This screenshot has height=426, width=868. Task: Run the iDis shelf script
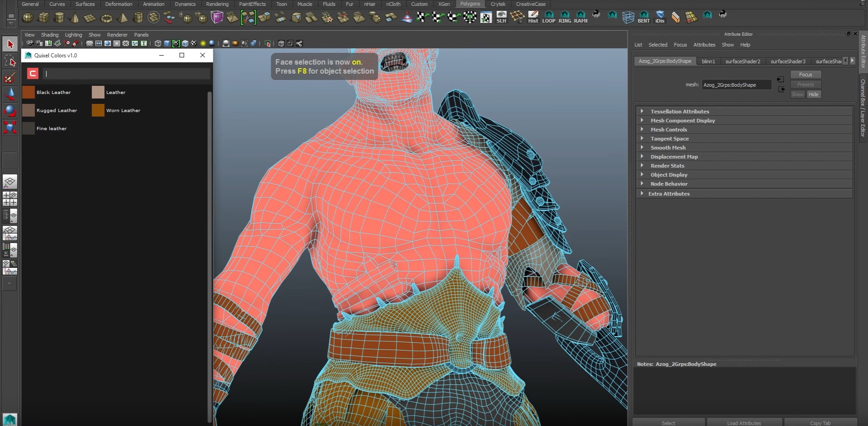click(660, 18)
